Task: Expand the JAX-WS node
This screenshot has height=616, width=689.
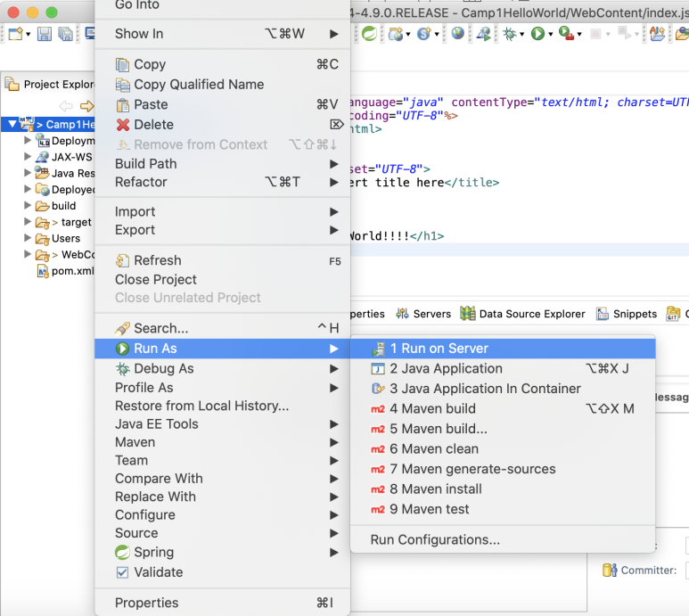Action: (28, 157)
